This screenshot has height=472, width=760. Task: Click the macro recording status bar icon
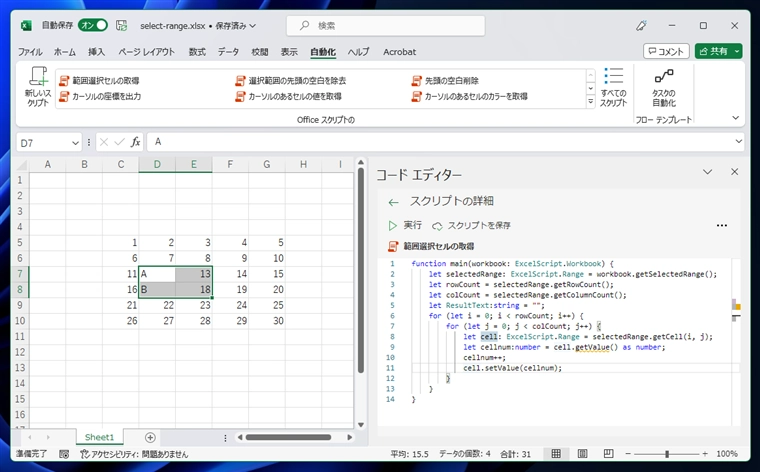63,454
